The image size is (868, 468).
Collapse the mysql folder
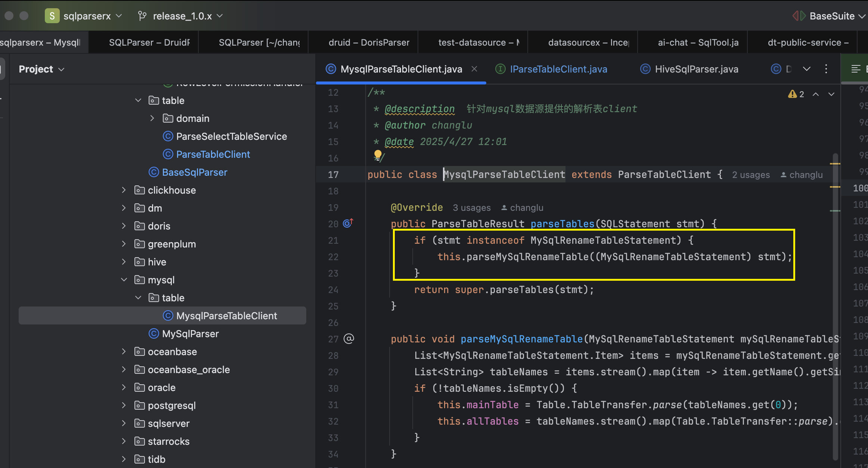[124, 280]
